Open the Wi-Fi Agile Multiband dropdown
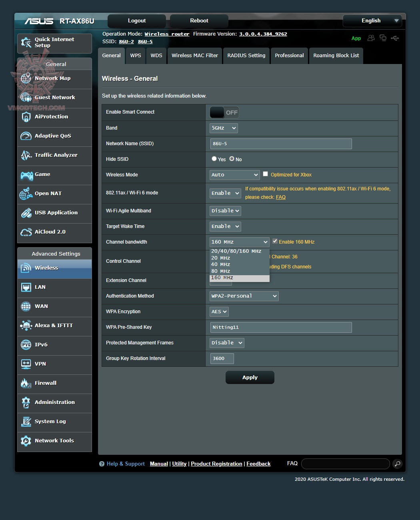The width and height of the screenshot is (420, 520). [x=225, y=211]
